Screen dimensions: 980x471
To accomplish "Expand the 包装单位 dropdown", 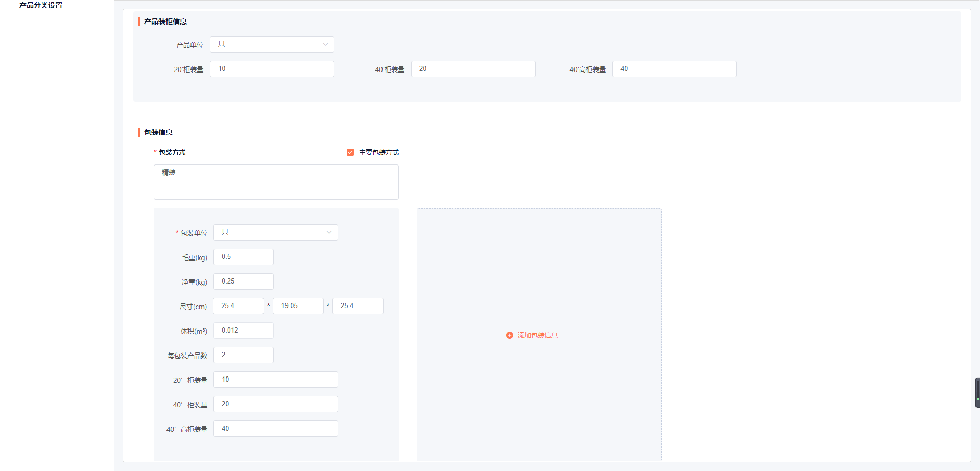I will (275, 232).
